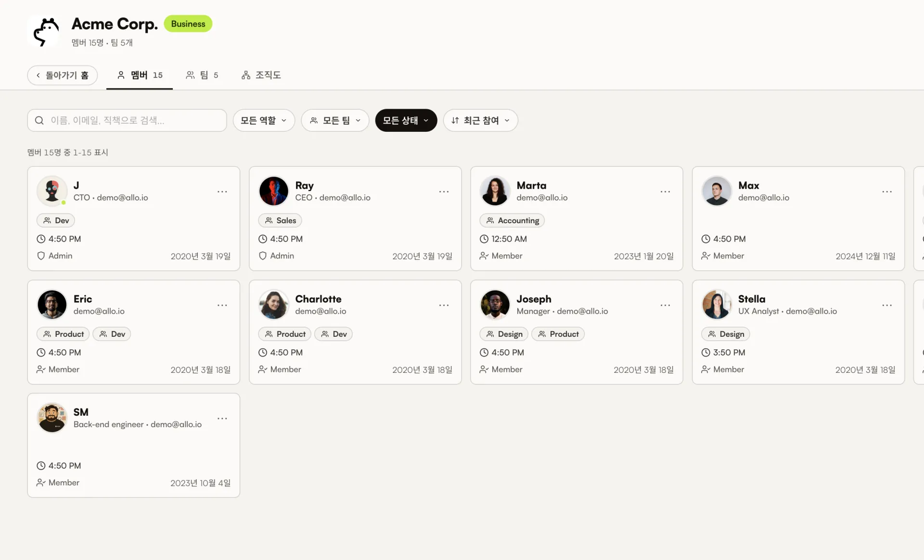
Task: Click the Admin shield icon on Ray's card
Action: (x=263, y=256)
